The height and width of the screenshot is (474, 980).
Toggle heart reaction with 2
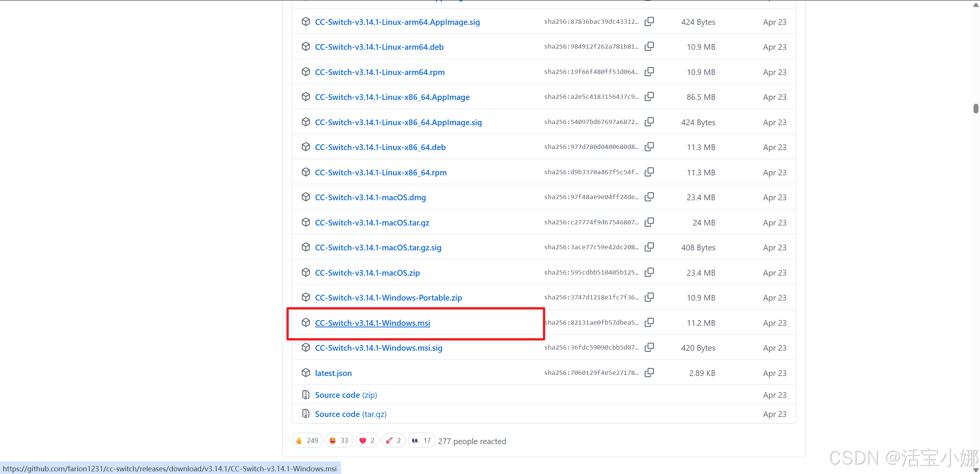(x=367, y=441)
